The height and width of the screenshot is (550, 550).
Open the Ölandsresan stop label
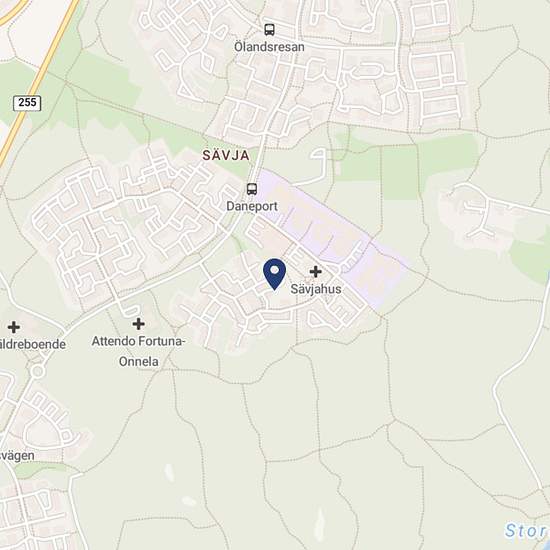[269, 47]
